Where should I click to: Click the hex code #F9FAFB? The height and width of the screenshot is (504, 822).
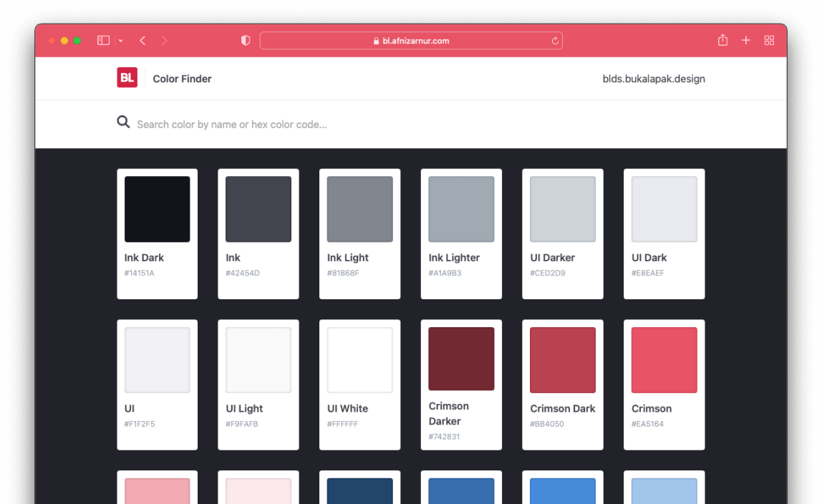click(x=242, y=424)
